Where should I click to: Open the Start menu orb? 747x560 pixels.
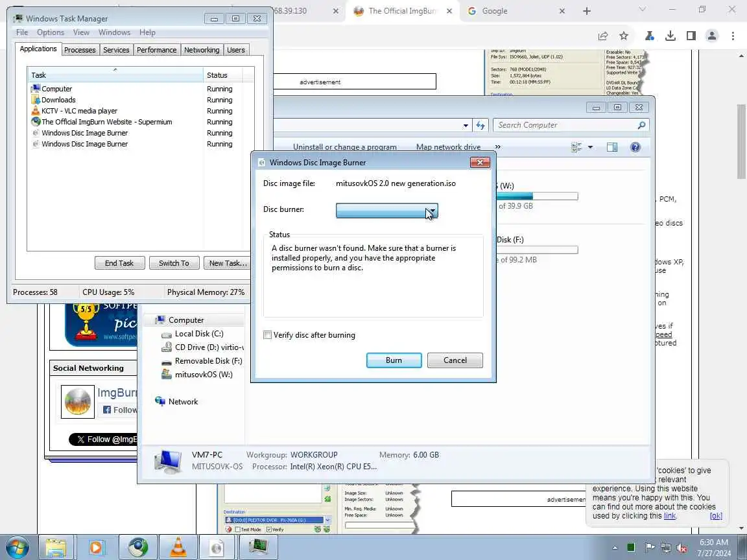[x=17, y=548]
